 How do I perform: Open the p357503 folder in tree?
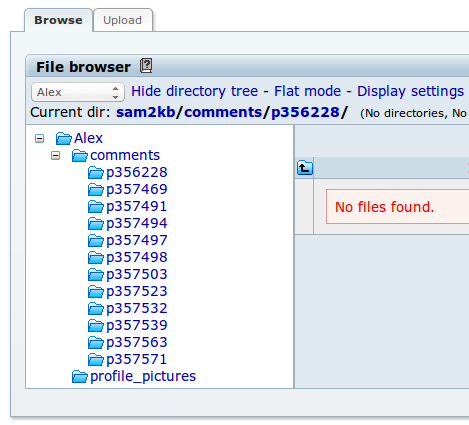(x=137, y=274)
